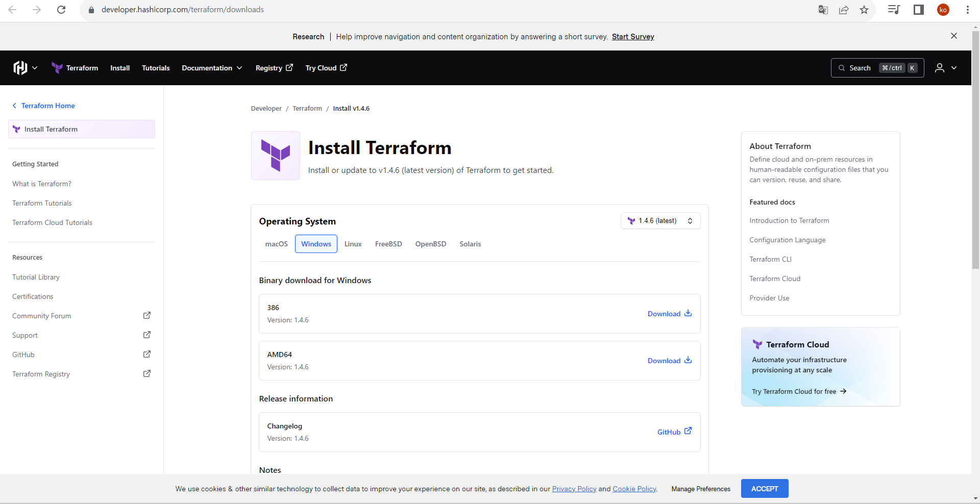This screenshot has width=980, height=504.
Task: Click the URL in the address bar
Action: click(x=183, y=10)
